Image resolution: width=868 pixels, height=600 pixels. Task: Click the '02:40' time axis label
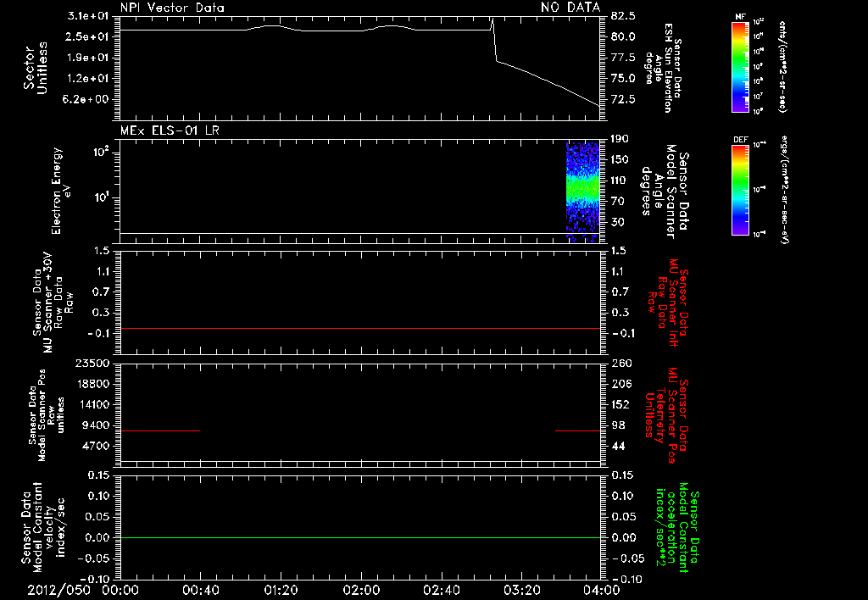[x=441, y=590]
